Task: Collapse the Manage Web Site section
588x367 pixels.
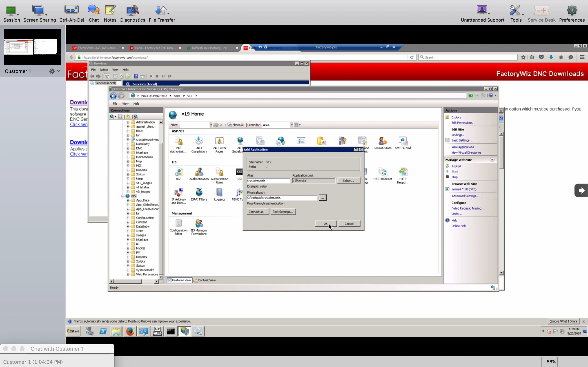Action: coord(492,160)
